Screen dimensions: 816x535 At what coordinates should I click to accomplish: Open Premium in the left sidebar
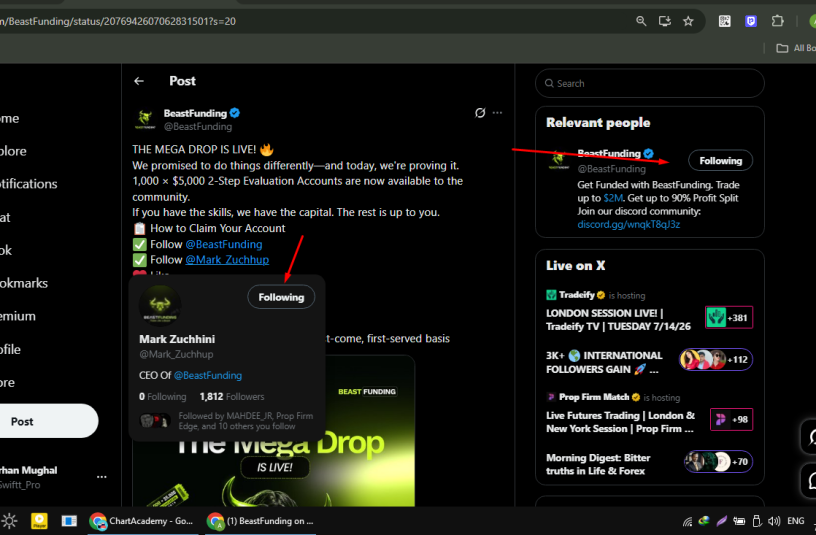pos(18,316)
